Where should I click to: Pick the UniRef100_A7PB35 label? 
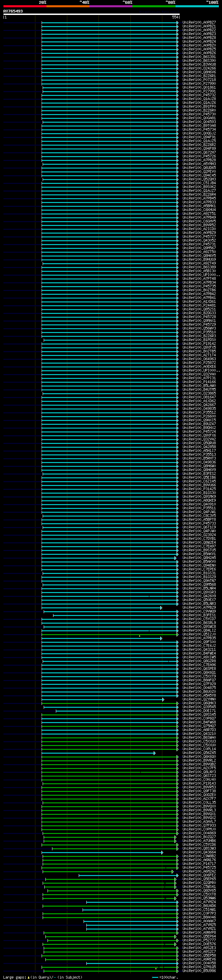tap(199, 638)
